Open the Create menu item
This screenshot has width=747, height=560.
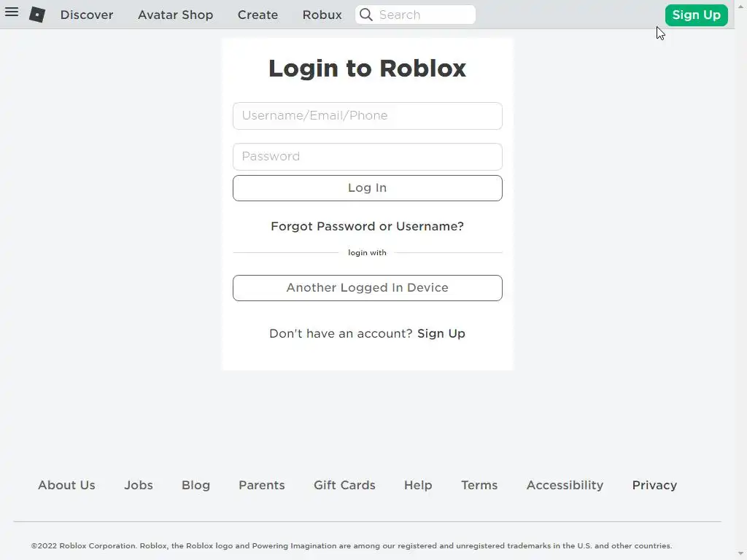click(258, 15)
